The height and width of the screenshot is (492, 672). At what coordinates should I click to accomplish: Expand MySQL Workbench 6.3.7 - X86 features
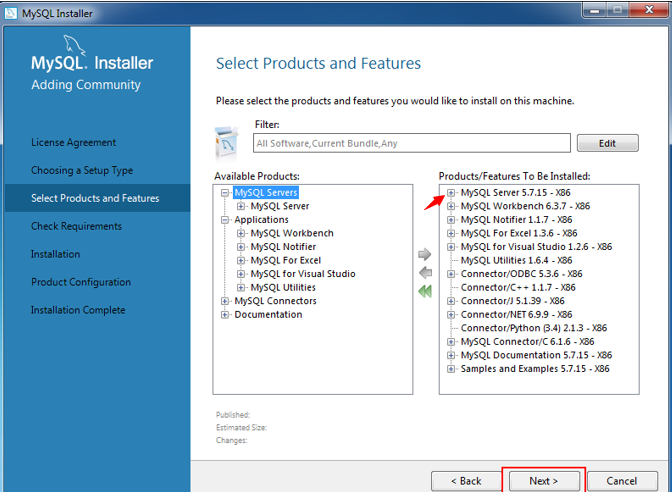tap(450, 206)
